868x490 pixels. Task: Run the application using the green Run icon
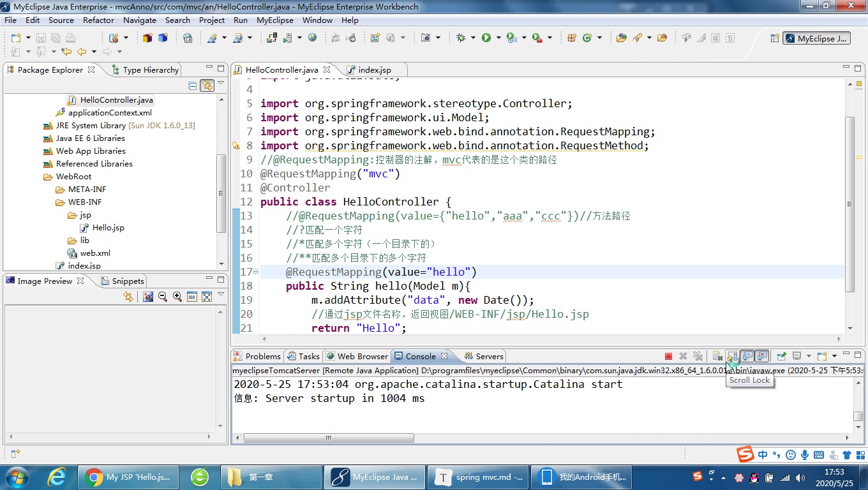click(486, 37)
